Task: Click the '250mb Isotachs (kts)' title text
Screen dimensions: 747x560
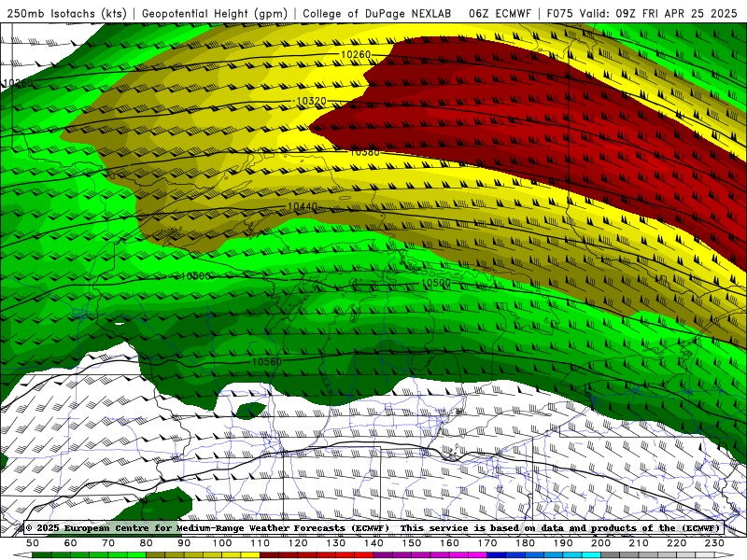Action: click(66, 13)
